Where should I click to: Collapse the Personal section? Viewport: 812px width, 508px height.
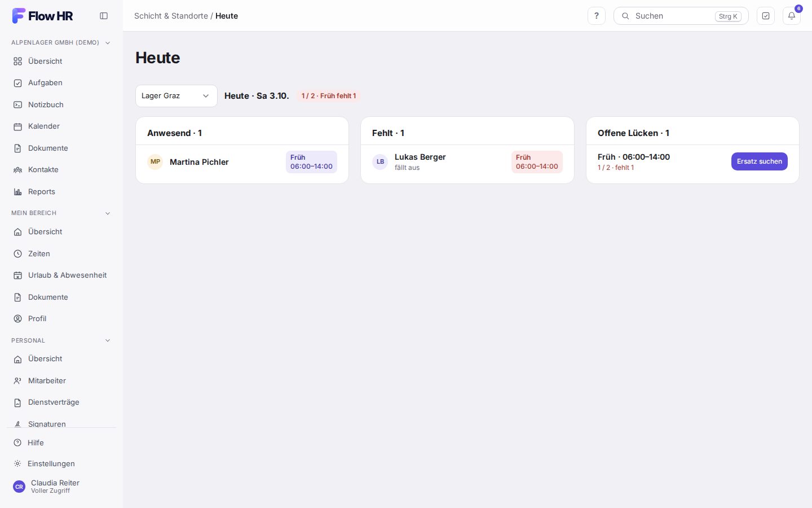(61, 340)
